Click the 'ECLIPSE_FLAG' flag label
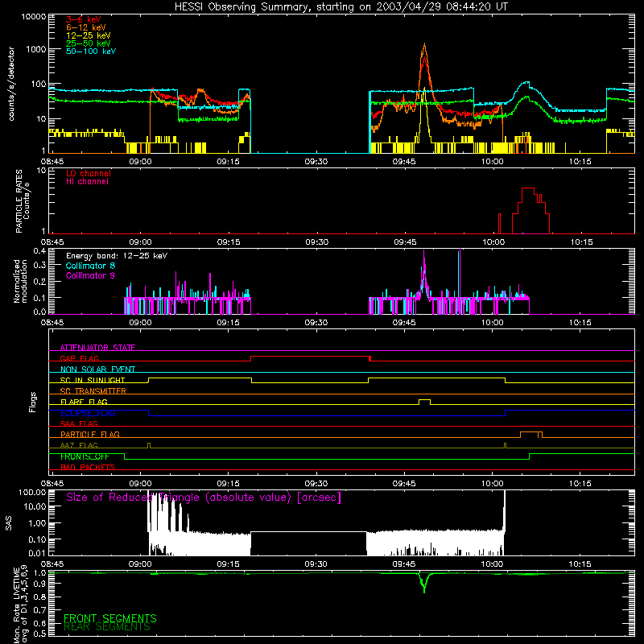This screenshot has height=644, width=644. [x=88, y=413]
